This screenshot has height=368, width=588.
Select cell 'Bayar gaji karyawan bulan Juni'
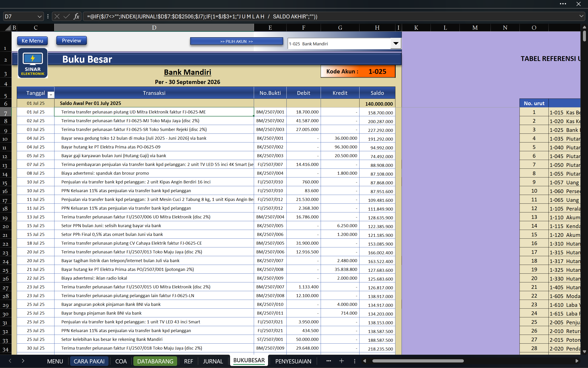[154, 156]
